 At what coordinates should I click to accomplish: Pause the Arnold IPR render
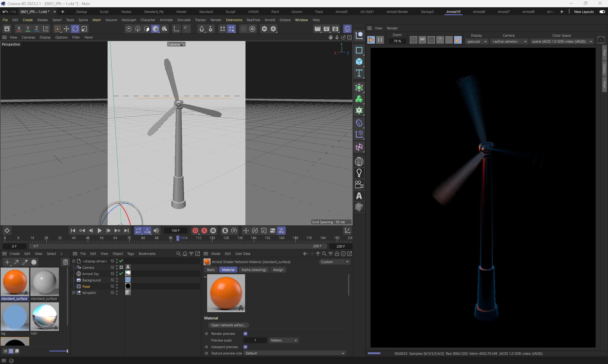coord(380,40)
